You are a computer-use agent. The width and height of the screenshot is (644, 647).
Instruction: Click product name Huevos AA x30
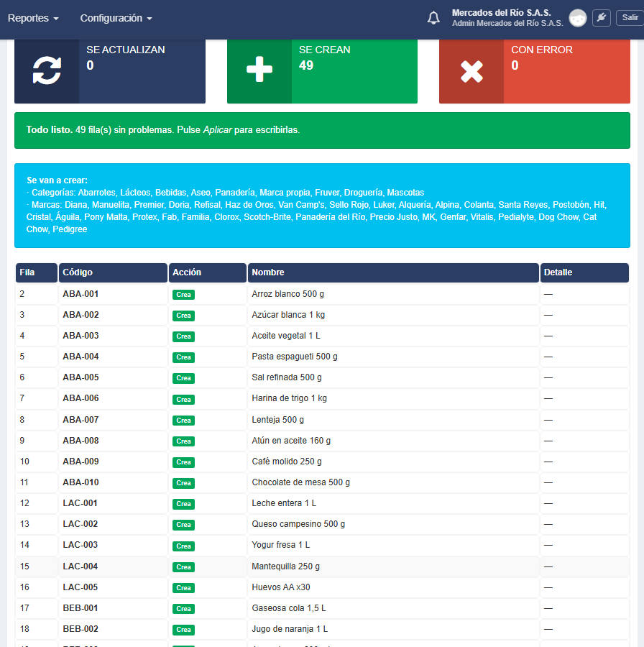coord(281,587)
